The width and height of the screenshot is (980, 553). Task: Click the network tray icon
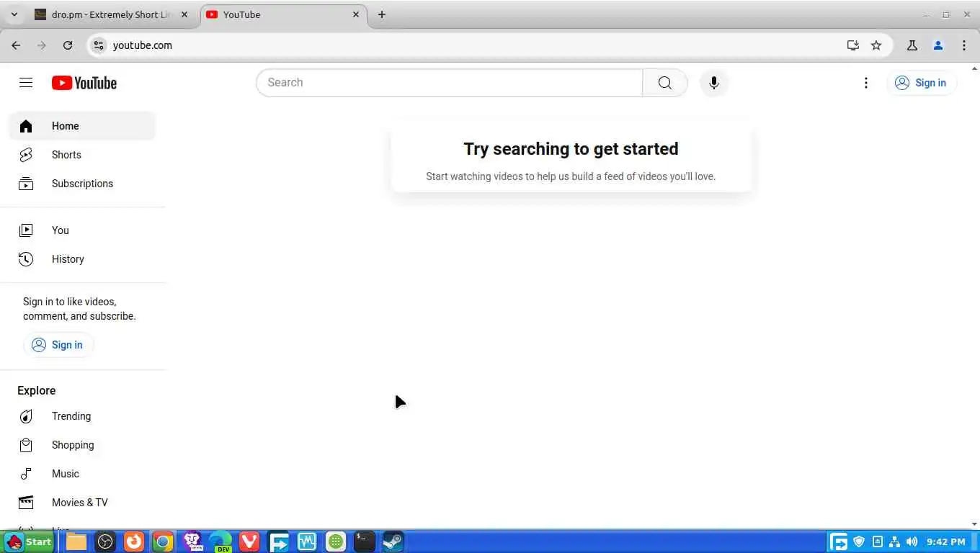coord(894,541)
